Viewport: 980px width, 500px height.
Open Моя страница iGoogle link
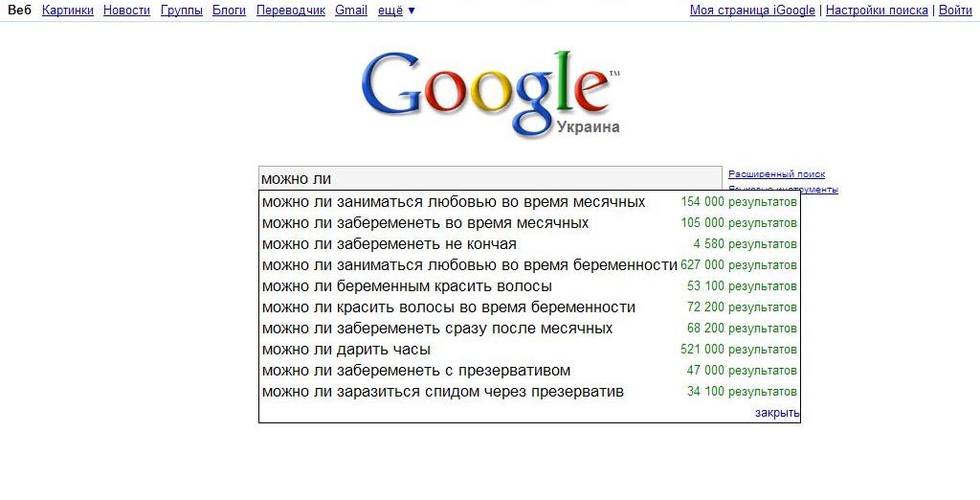tap(752, 11)
